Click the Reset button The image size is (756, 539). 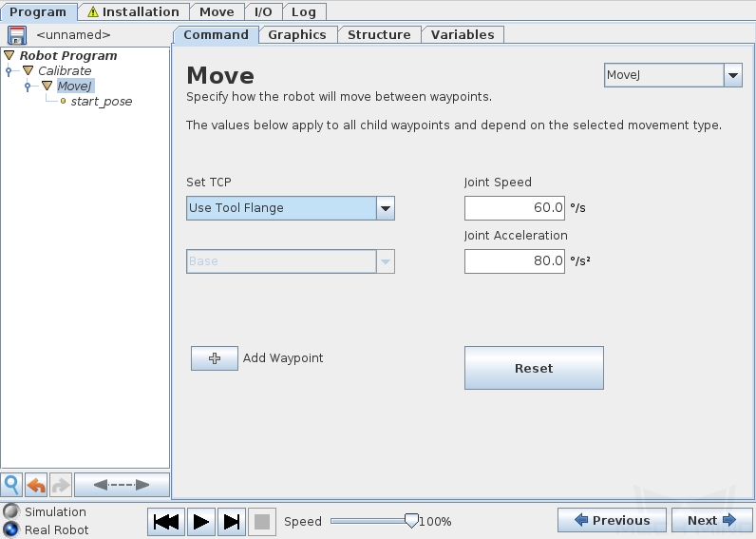pos(534,368)
